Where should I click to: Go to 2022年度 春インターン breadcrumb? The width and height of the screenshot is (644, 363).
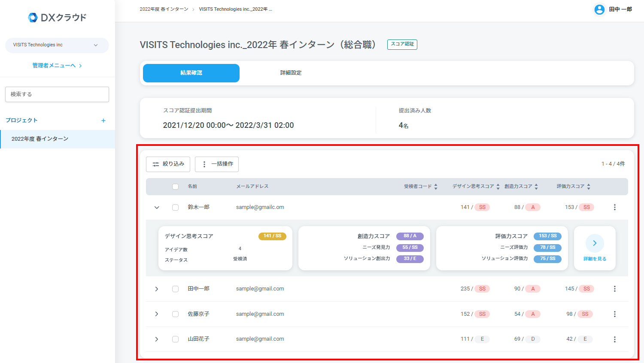click(164, 9)
